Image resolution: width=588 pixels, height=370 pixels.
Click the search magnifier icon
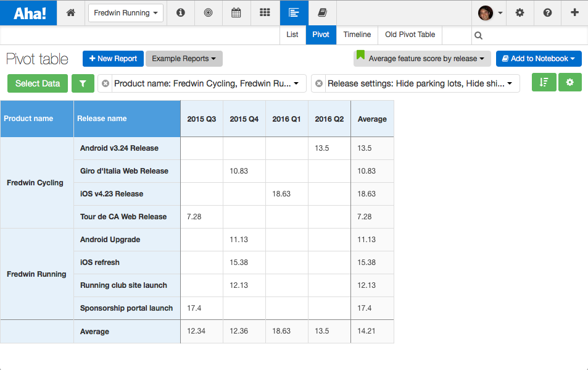pyautogui.click(x=479, y=36)
